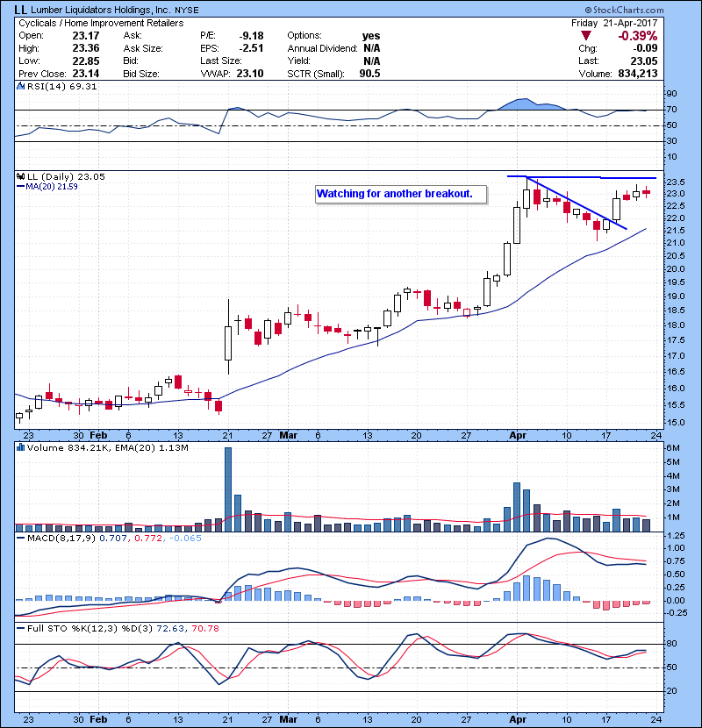Open the StockCharts.com link
The height and width of the screenshot is (728, 702).
624,10
